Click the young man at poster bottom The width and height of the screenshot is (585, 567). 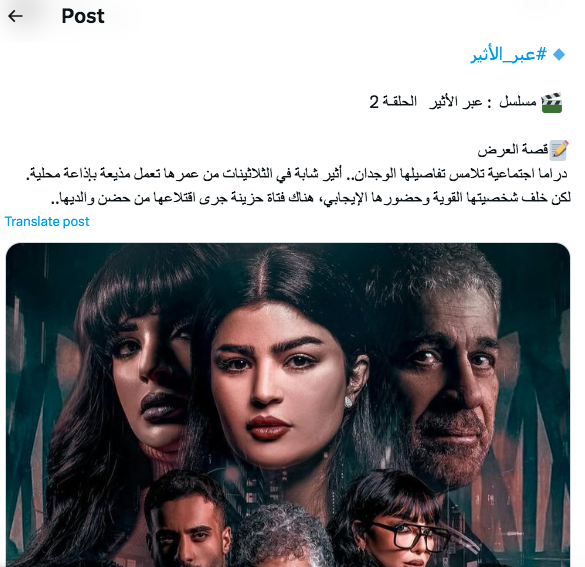[187, 526]
